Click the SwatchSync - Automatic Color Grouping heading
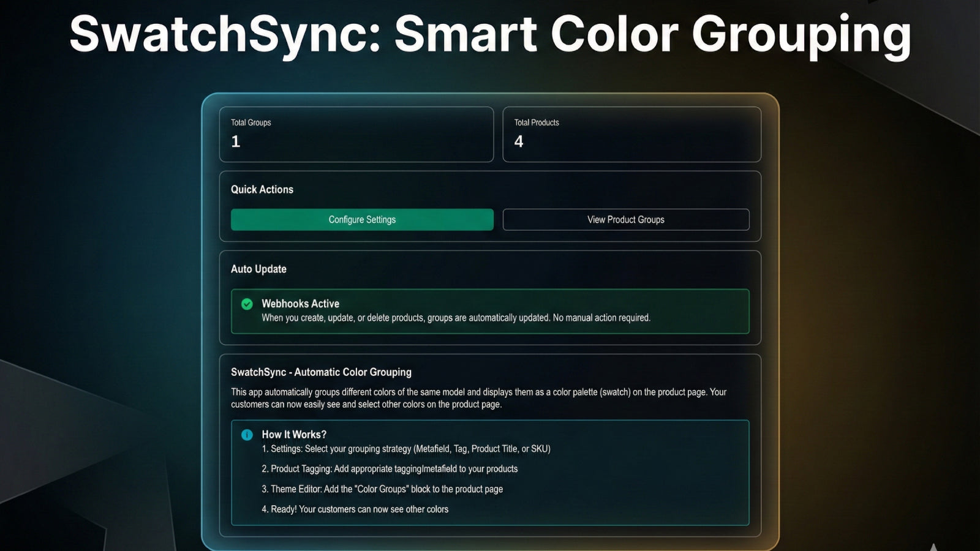Screen dimensions: 980x551 click(x=321, y=372)
